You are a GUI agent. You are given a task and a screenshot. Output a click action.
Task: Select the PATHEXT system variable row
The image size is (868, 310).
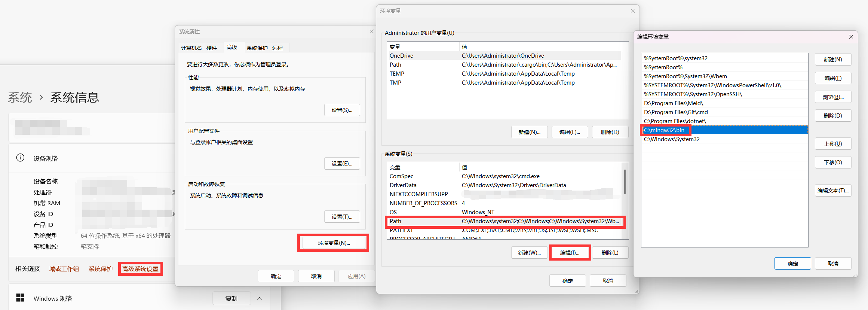tap(504, 230)
